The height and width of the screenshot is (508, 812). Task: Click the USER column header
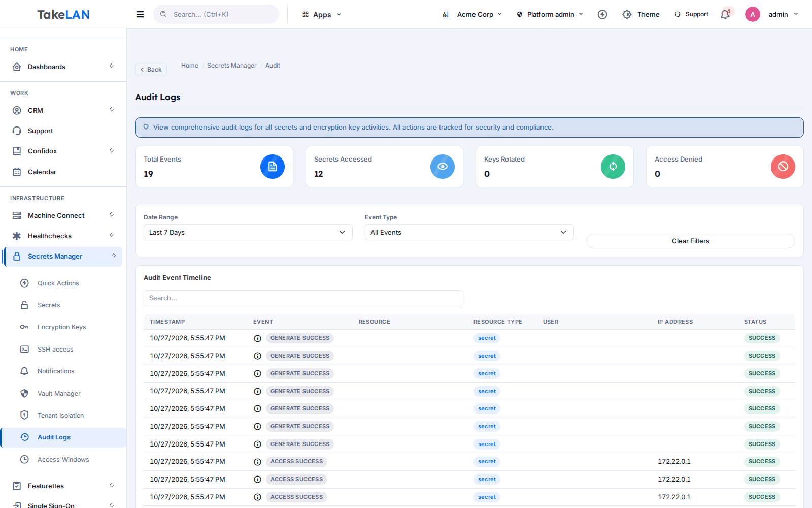[551, 322]
